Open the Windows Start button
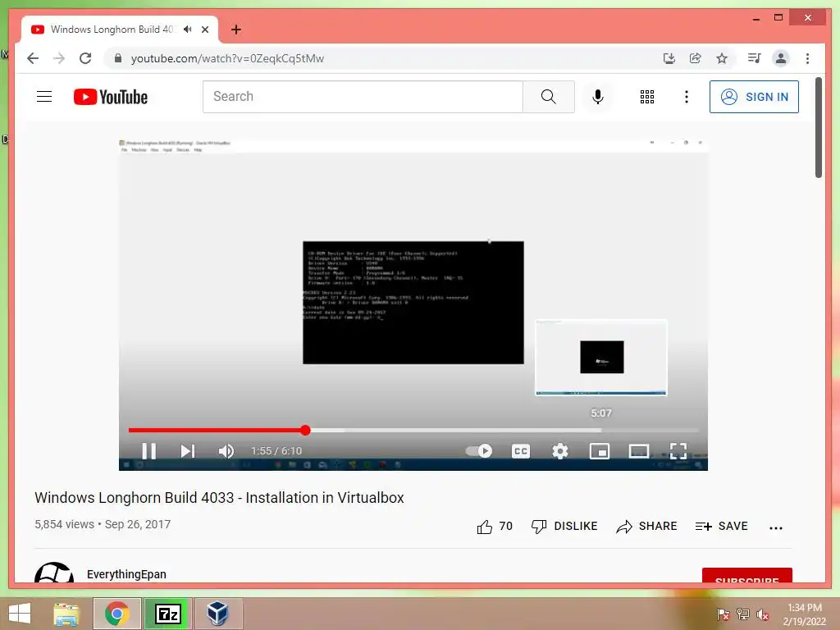This screenshot has width=840, height=630. pos(20,614)
